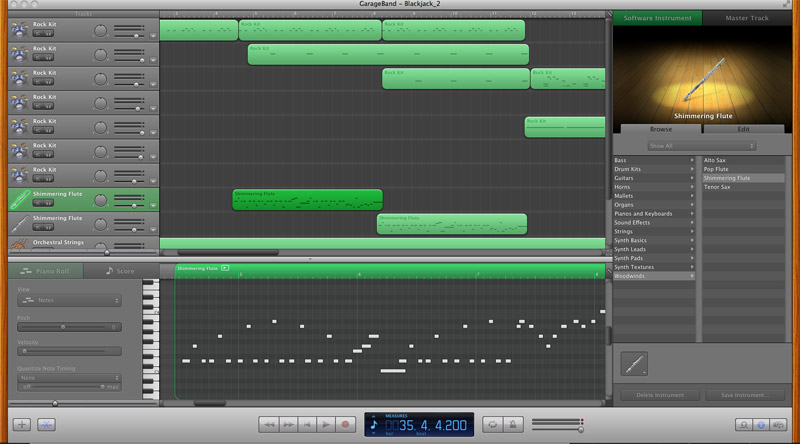Switch to Software Instrument tab
800x444 pixels.
click(x=658, y=18)
